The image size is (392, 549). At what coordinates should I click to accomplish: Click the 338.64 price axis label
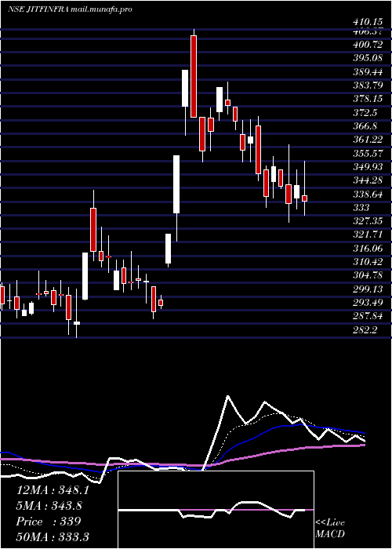[x=368, y=195]
